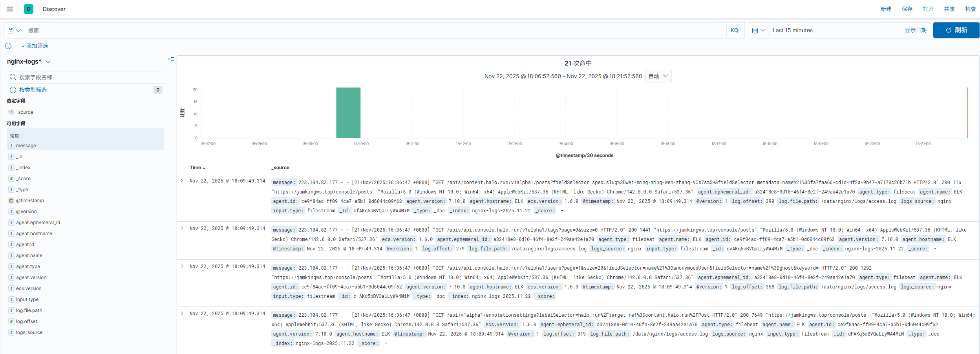980x354 pixels.
Task: Click the filter options circle icon
Action: click(8, 46)
